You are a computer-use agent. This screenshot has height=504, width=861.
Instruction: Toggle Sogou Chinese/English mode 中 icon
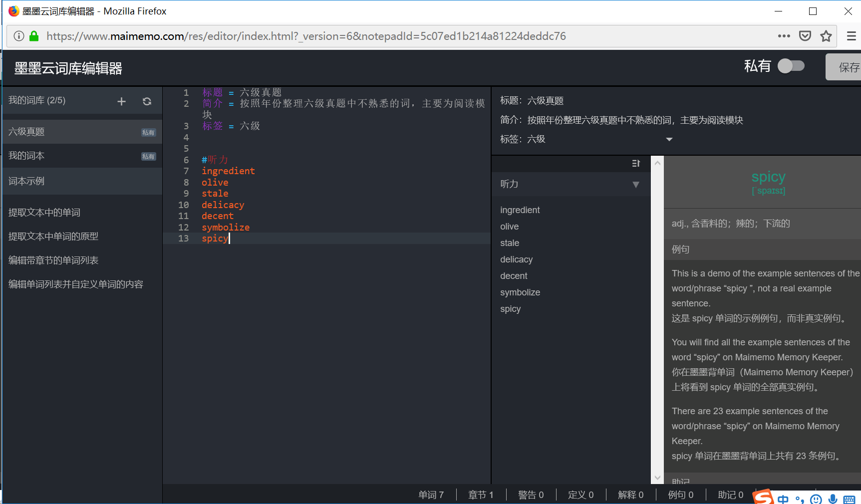(x=783, y=499)
